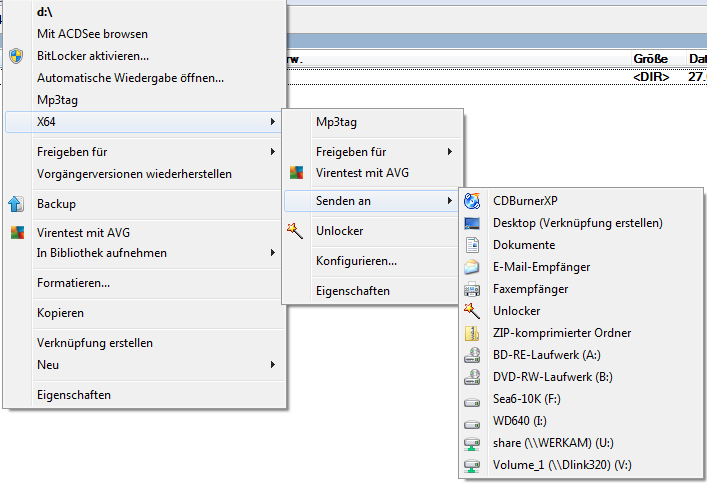The height and width of the screenshot is (483, 707).
Task: Open Automatische Wiedergabe öffnen...
Action: (x=130, y=78)
